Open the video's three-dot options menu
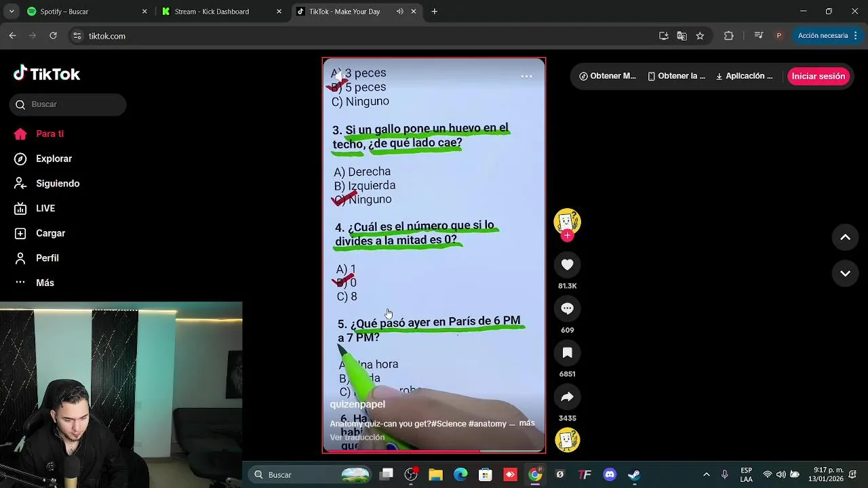Screen dimensions: 868x488 (x=526, y=77)
